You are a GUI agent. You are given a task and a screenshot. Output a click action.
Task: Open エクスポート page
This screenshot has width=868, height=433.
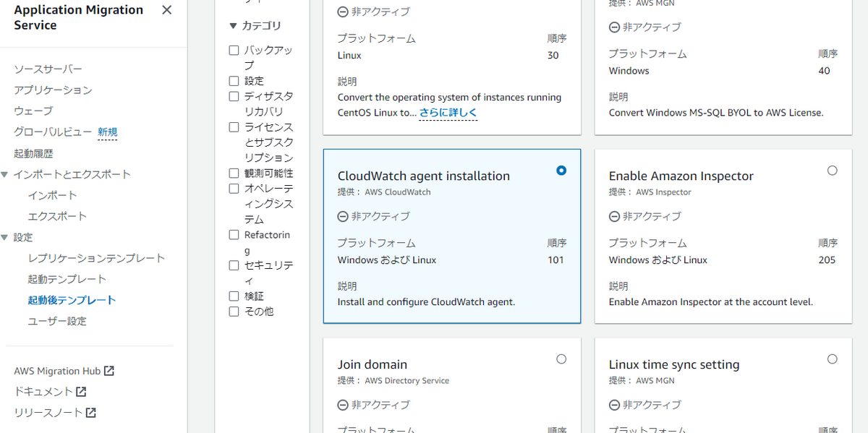pyautogui.click(x=57, y=216)
